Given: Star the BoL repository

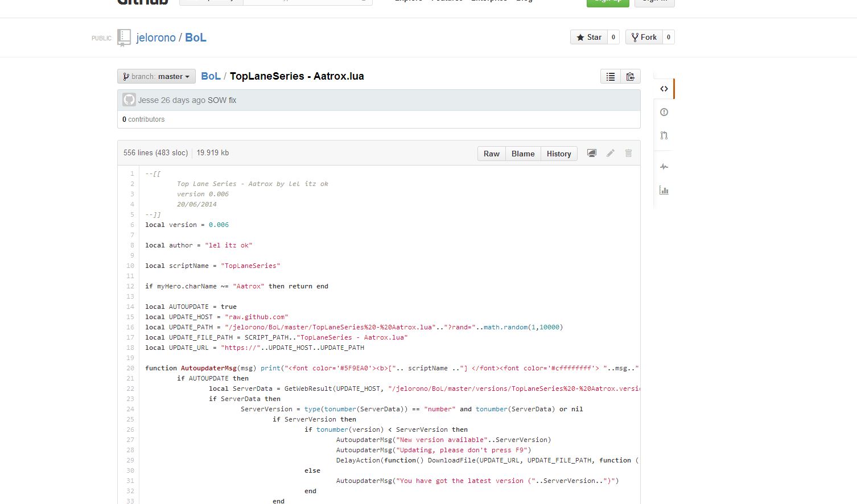Looking at the screenshot, I should tap(589, 37).
